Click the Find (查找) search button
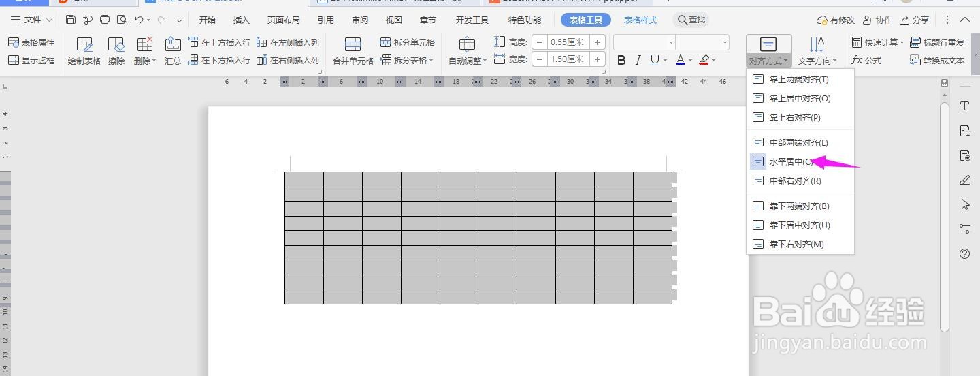The image size is (980, 376). [x=691, y=20]
